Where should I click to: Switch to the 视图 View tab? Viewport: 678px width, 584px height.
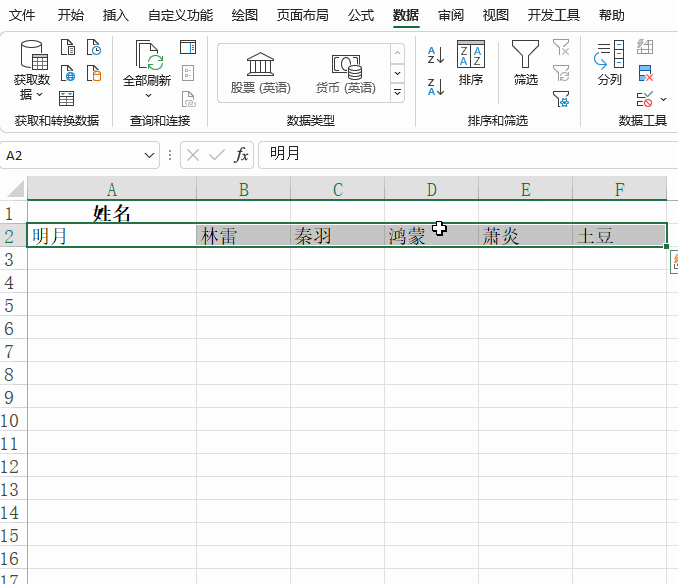(496, 16)
